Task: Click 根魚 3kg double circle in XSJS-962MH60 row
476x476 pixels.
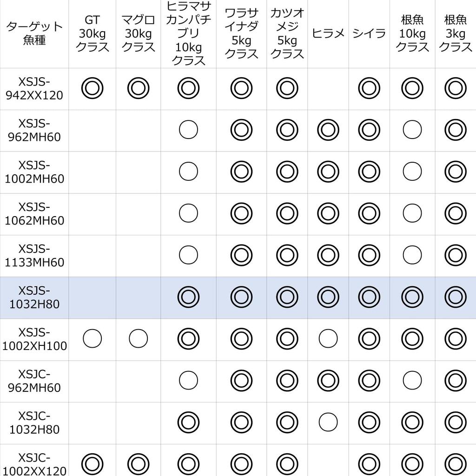Action: tap(455, 130)
